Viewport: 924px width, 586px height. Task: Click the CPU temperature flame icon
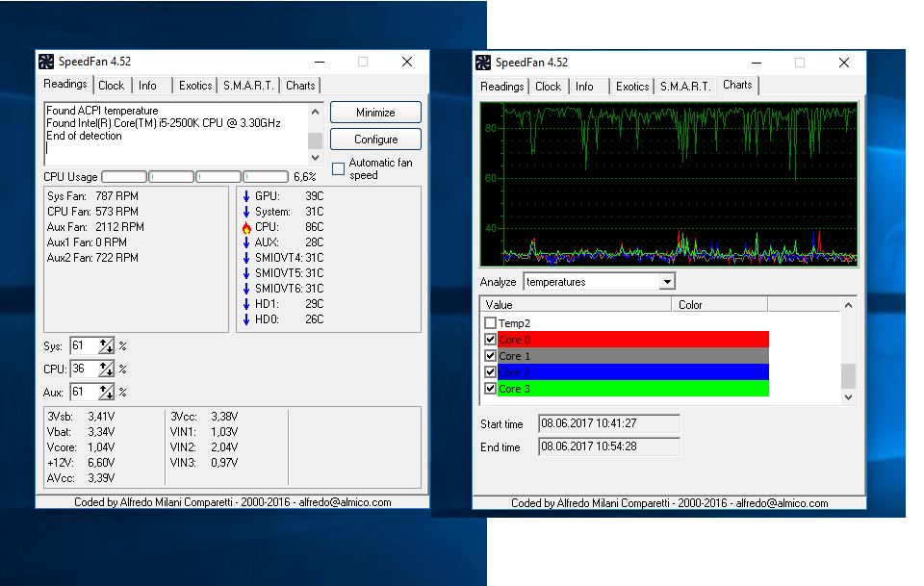[x=246, y=227]
